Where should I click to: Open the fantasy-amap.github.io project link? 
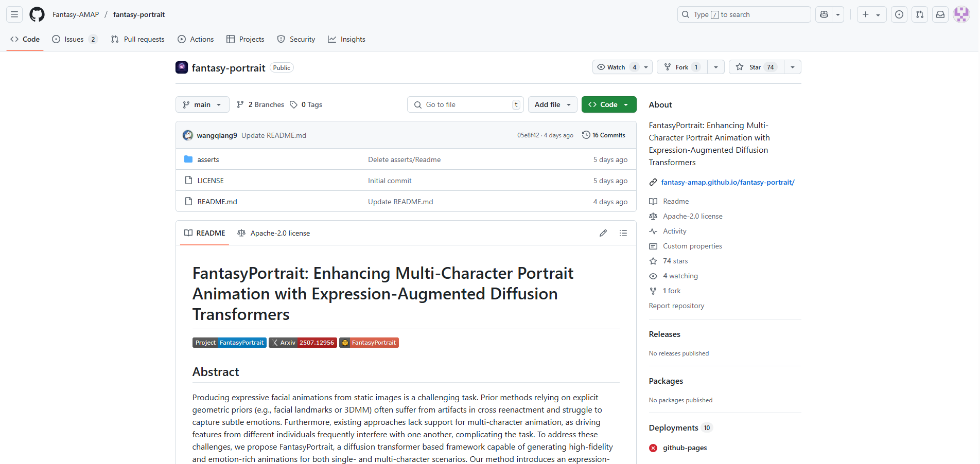pyautogui.click(x=727, y=182)
